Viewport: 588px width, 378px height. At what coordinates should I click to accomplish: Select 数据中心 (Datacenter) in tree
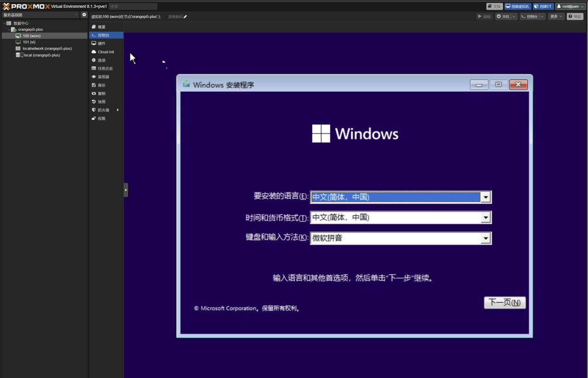click(x=45, y=23)
